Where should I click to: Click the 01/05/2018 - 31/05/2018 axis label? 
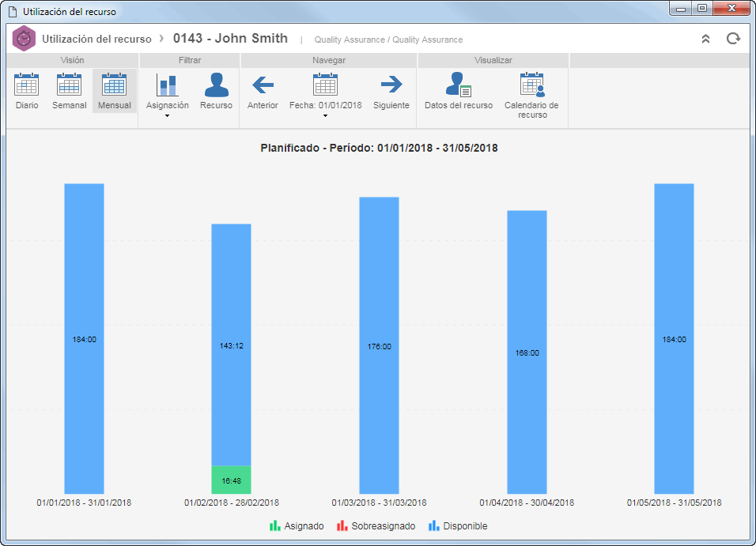674,503
